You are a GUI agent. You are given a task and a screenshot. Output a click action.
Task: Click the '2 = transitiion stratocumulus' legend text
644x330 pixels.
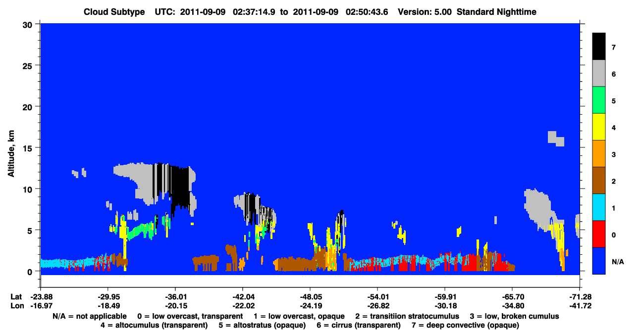pyautogui.click(x=407, y=316)
